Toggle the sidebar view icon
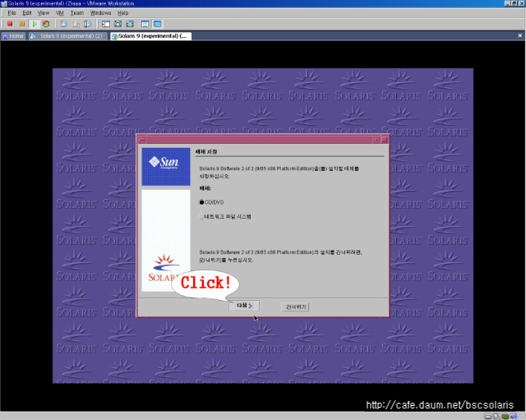The width and height of the screenshot is (526, 420). (x=106, y=24)
